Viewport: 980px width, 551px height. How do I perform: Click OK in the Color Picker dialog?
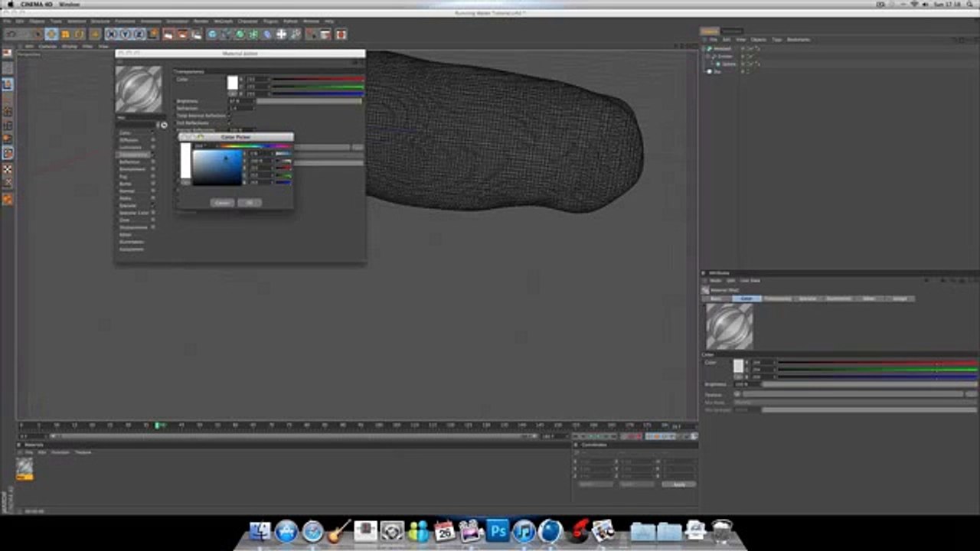tap(250, 203)
